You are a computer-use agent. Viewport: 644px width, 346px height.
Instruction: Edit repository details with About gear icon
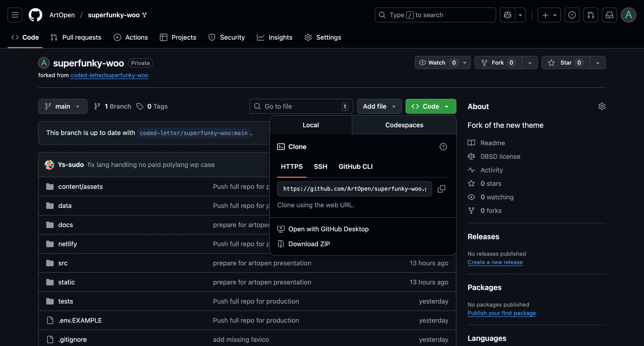tap(602, 106)
